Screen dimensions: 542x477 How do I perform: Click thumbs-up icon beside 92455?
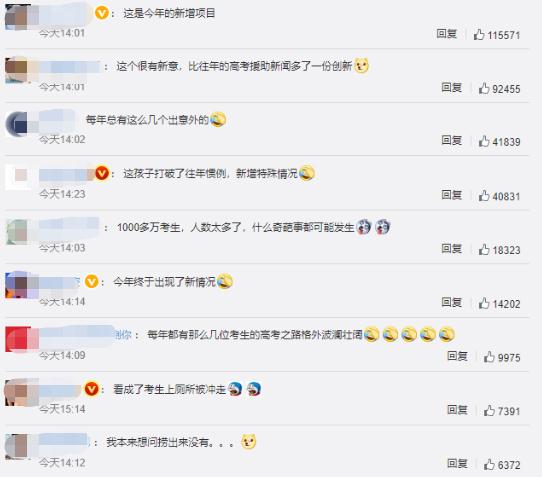point(484,88)
